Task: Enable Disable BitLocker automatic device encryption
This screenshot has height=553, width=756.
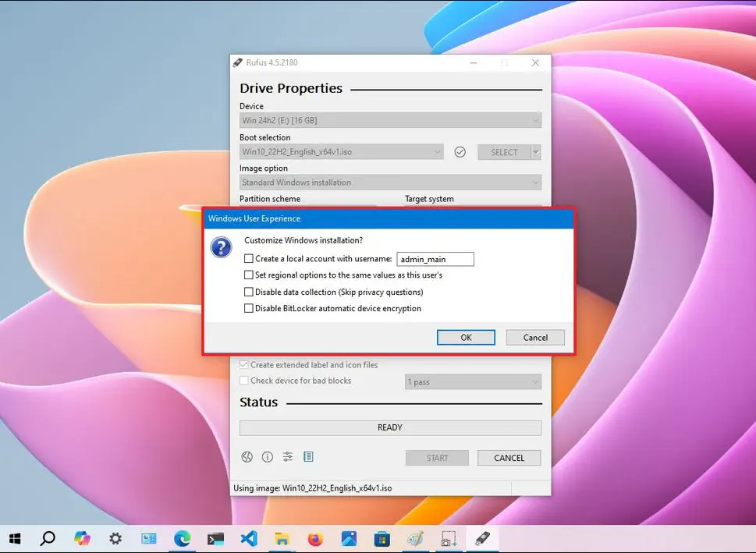Action: pyautogui.click(x=249, y=308)
